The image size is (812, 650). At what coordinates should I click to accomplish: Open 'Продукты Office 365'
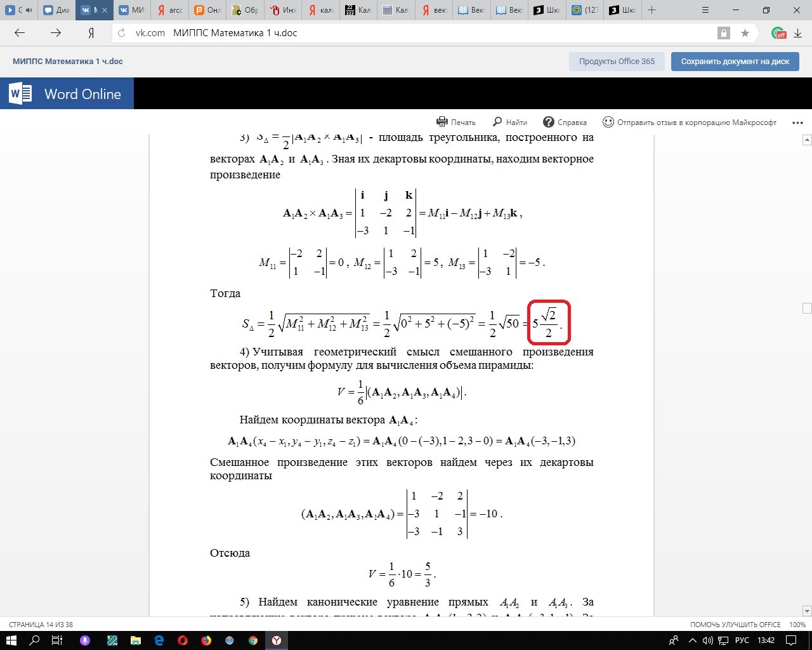point(617,62)
